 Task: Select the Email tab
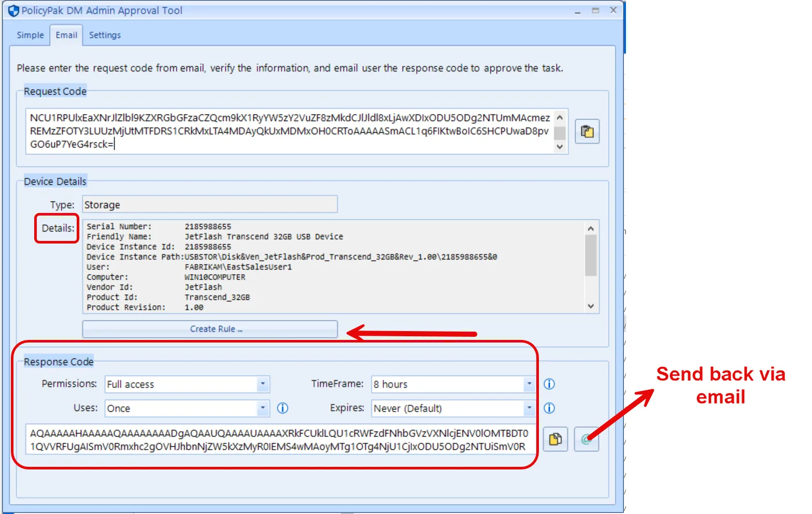(66, 35)
